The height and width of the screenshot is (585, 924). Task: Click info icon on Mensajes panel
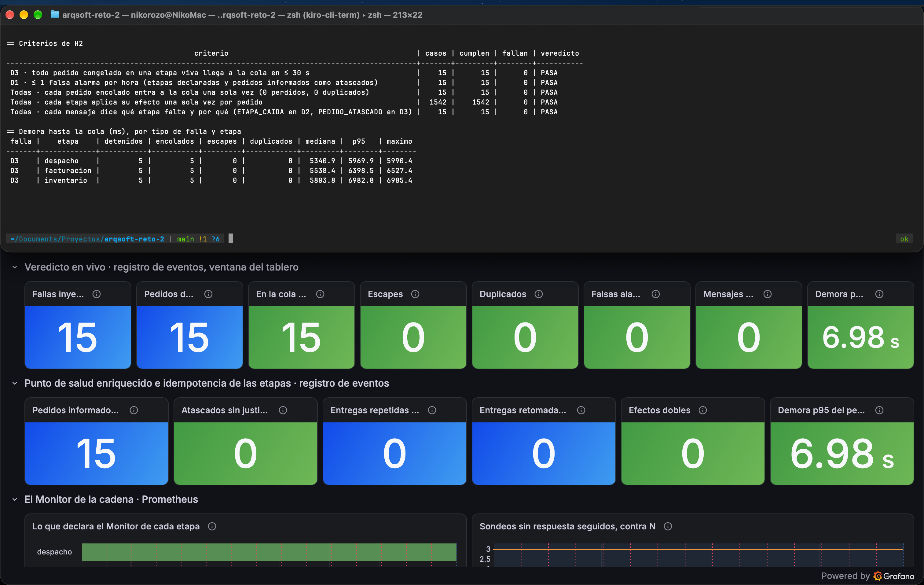click(768, 294)
